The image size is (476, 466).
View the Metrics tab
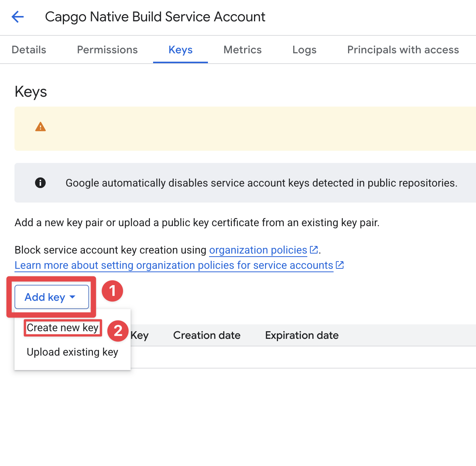click(242, 49)
